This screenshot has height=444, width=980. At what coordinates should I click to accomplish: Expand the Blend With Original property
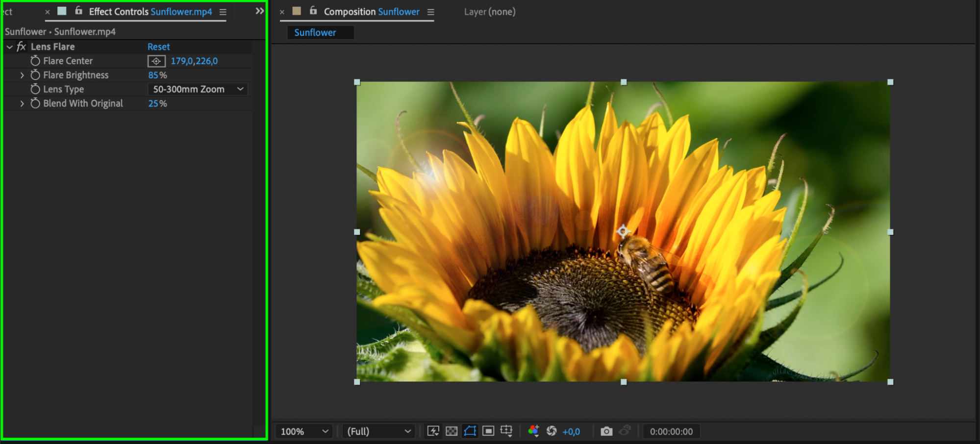pos(22,103)
